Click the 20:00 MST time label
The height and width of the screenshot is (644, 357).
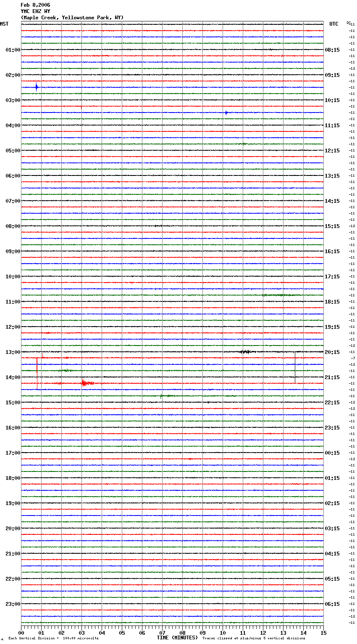click(x=13, y=529)
